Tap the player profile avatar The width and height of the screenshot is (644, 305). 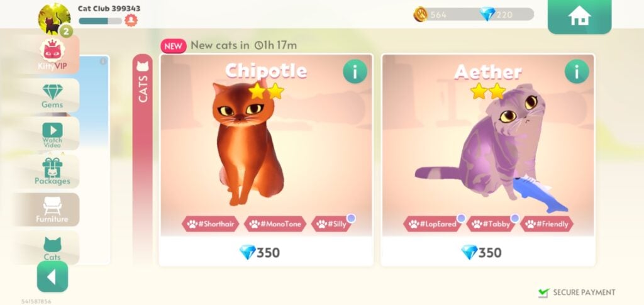pyautogui.click(x=54, y=18)
